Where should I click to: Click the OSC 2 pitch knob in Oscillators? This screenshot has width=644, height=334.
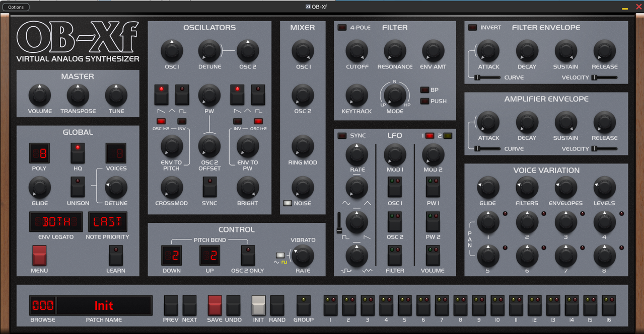pos(248,51)
